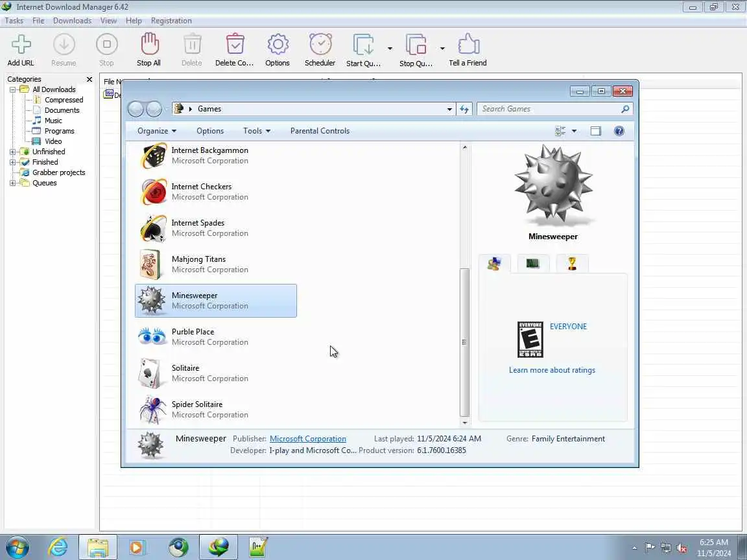Click the Resume download toolbar icon
The height and width of the screenshot is (560, 747).
click(64, 49)
